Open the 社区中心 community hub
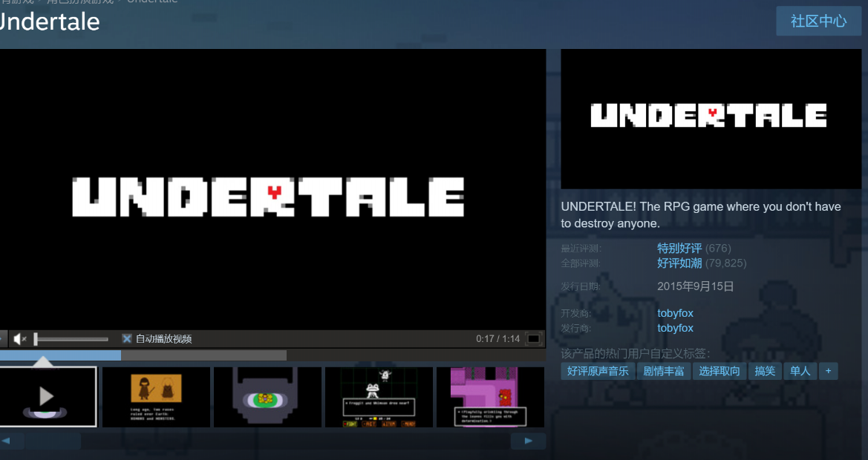The height and width of the screenshot is (460, 868). [x=819, y=21]
